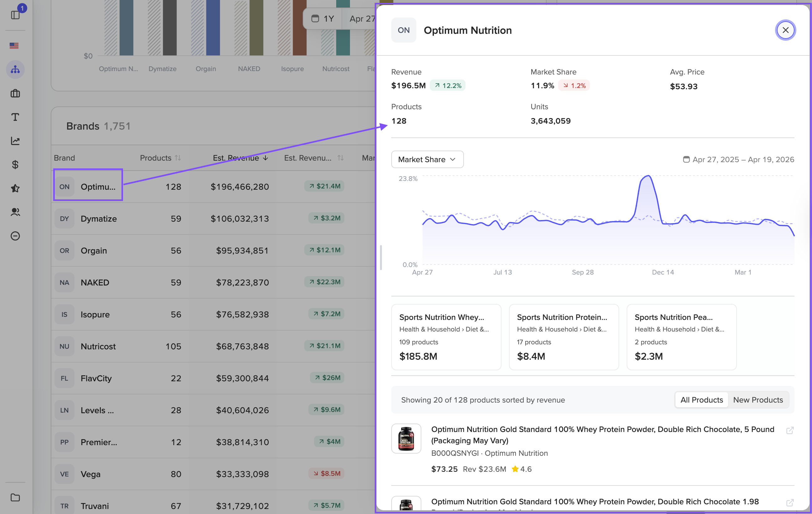Open the dollar sign icon in sidebar
This screenshot has width=812, height=514.
point(15,165)
